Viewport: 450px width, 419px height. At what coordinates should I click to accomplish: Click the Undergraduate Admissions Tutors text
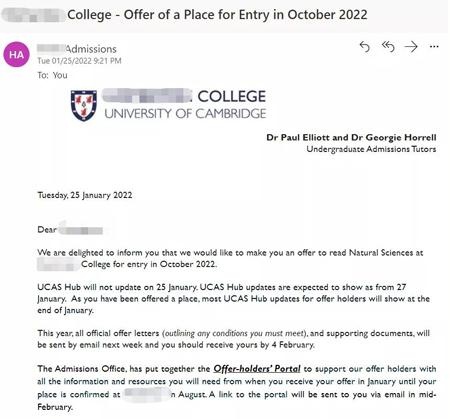point(371,149)
